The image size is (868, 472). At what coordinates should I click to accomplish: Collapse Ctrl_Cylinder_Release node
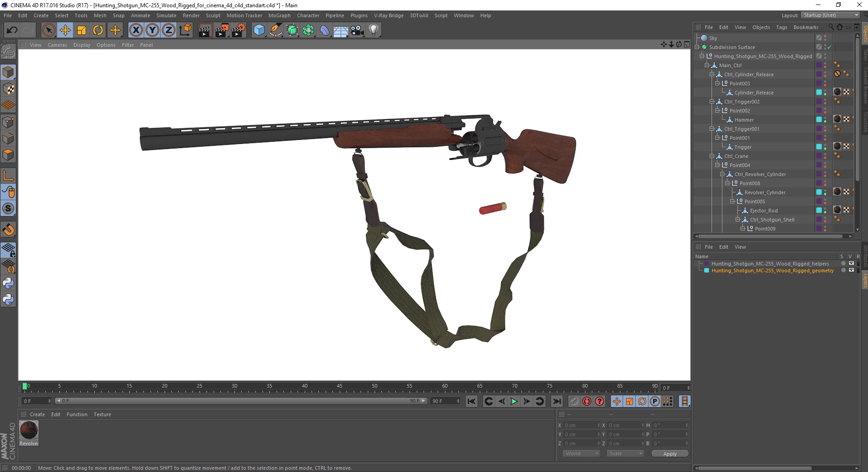point(712,74)
